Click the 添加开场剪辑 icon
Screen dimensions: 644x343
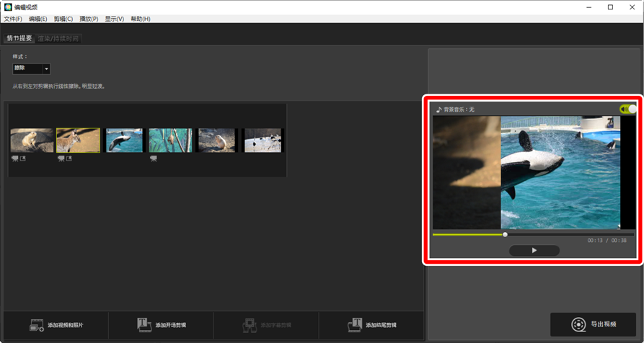coord(143,326)
